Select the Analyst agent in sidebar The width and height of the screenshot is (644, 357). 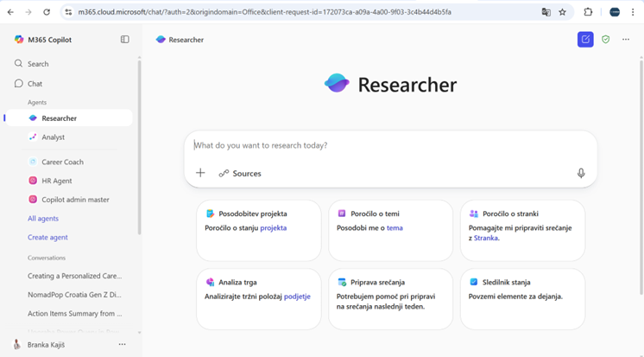pos(53,137)
